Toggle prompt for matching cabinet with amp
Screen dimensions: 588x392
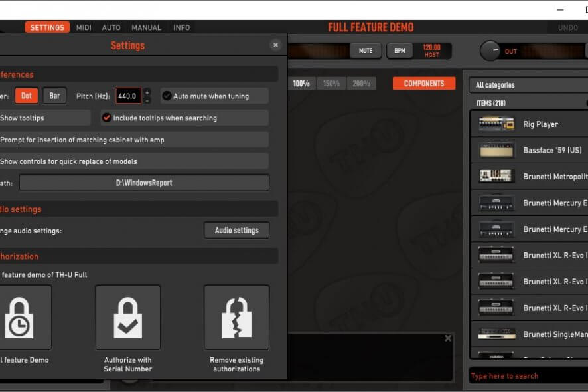tap(134, 140)
